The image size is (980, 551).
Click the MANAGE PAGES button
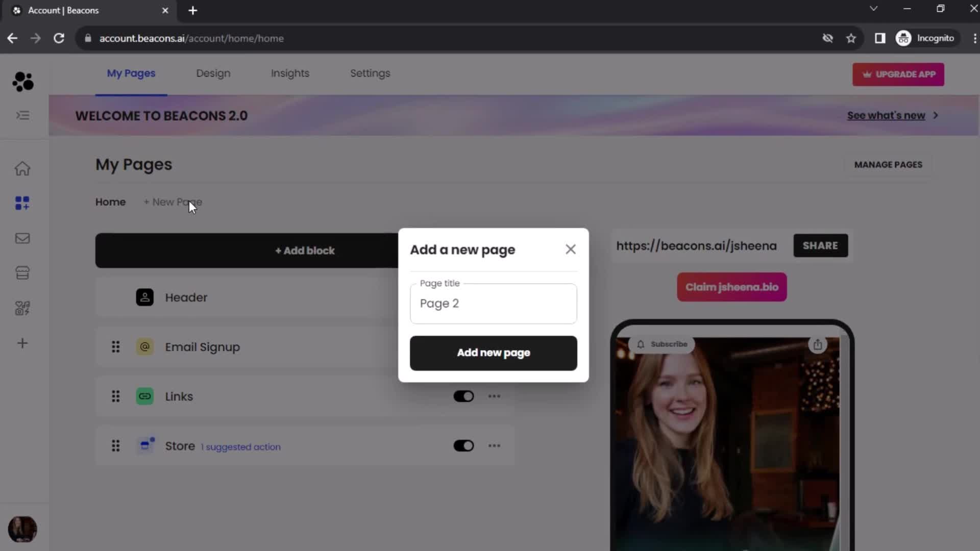pos(888,165)
